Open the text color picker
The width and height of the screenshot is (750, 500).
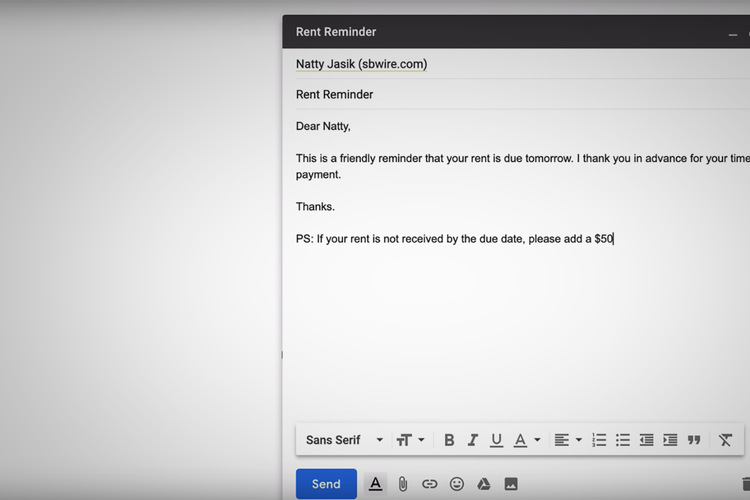pos(520,440)
